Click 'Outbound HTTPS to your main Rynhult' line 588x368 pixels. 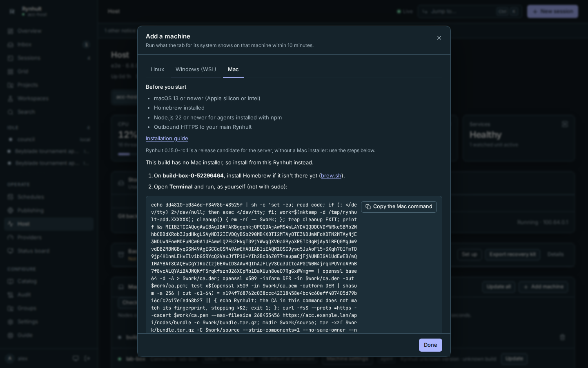coord(203,127)
